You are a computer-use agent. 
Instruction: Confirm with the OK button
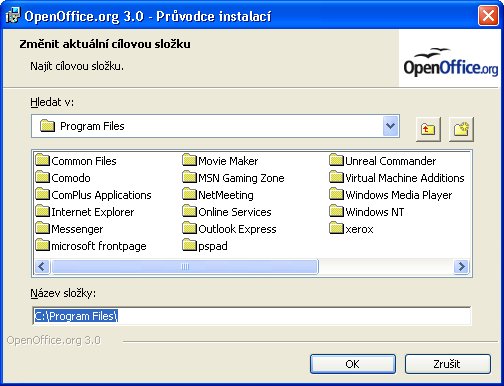tap(353, 364)
